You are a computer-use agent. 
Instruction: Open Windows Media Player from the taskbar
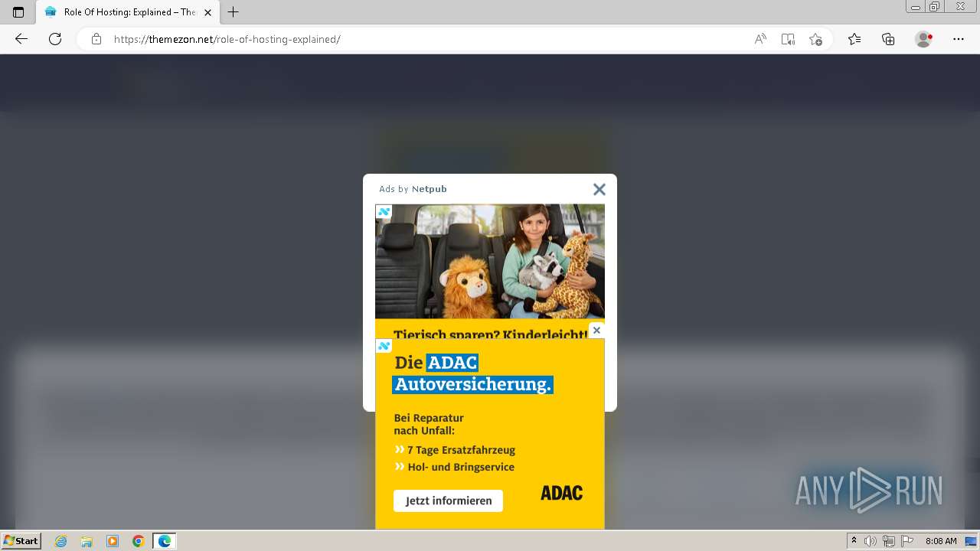click(x=113, y=541)
